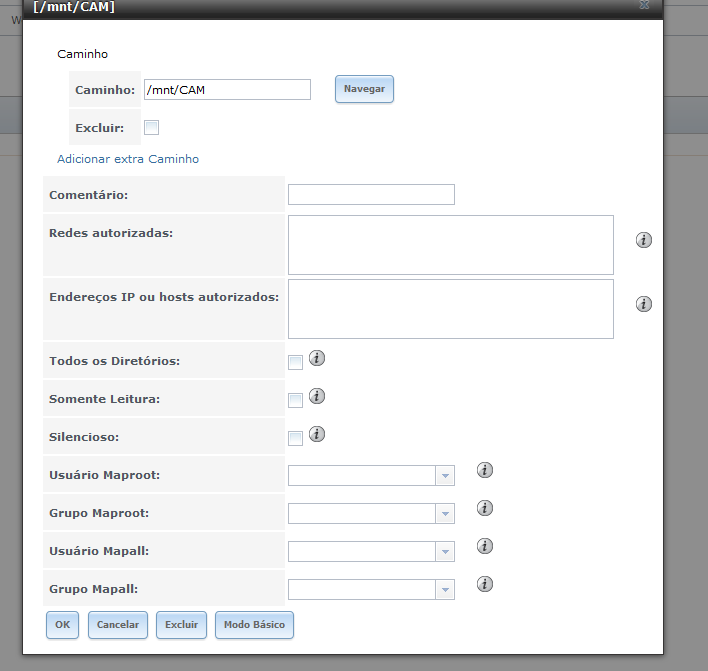708x671 pixels.
Task: Show info for Grupo Mapall
Action: (x=484, y=584)
